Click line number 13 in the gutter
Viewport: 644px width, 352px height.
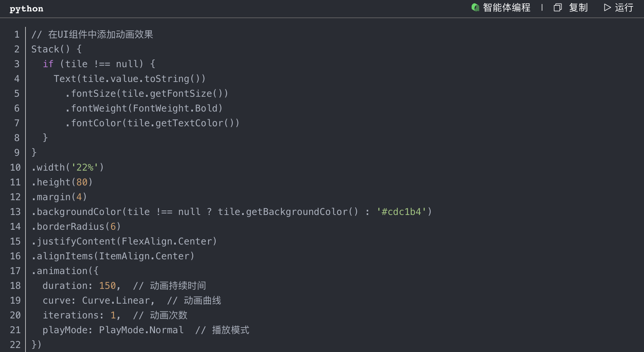click(15, 212)
